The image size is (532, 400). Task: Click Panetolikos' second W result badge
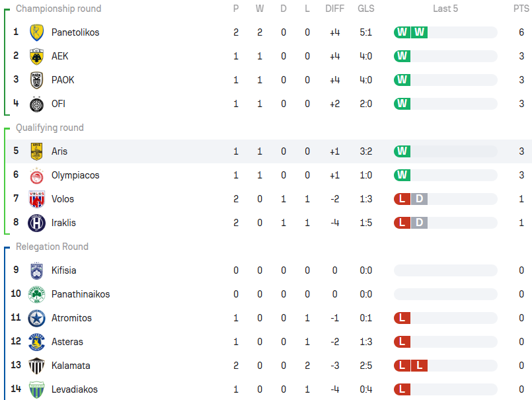[420, 32]
